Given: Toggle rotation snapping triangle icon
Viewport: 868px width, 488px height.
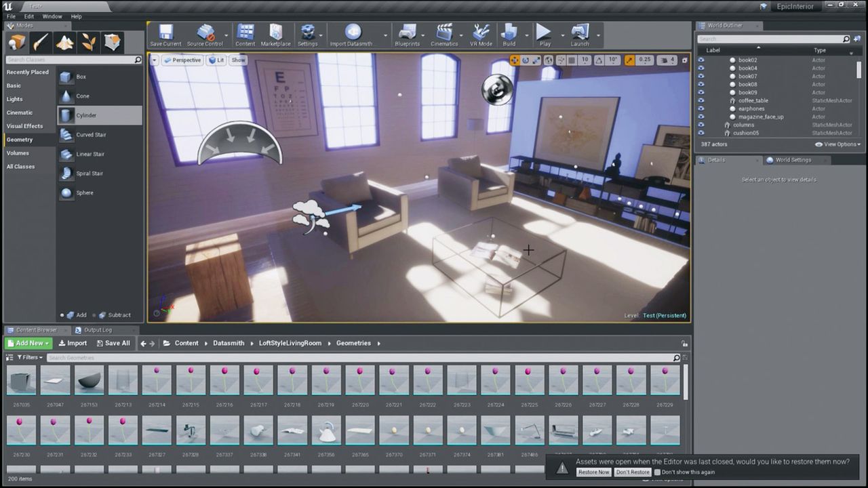Looking at the screenshot, I should [599, 60].
